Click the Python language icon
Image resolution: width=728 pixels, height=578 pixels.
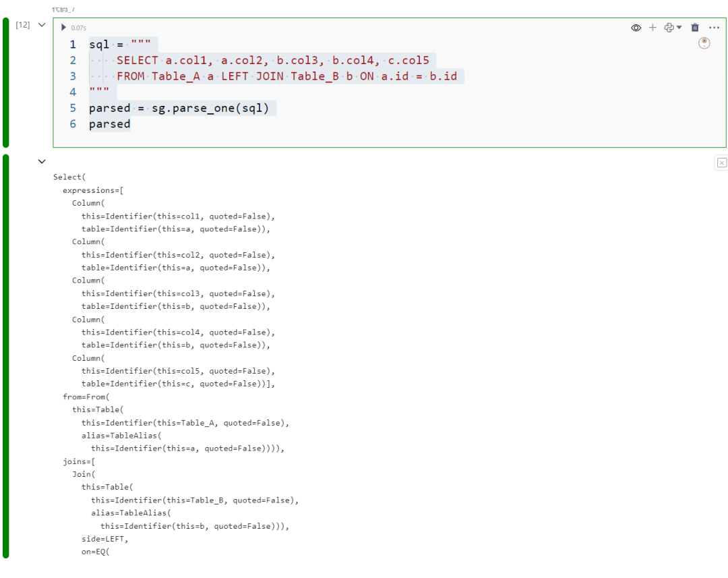point(669,28)
